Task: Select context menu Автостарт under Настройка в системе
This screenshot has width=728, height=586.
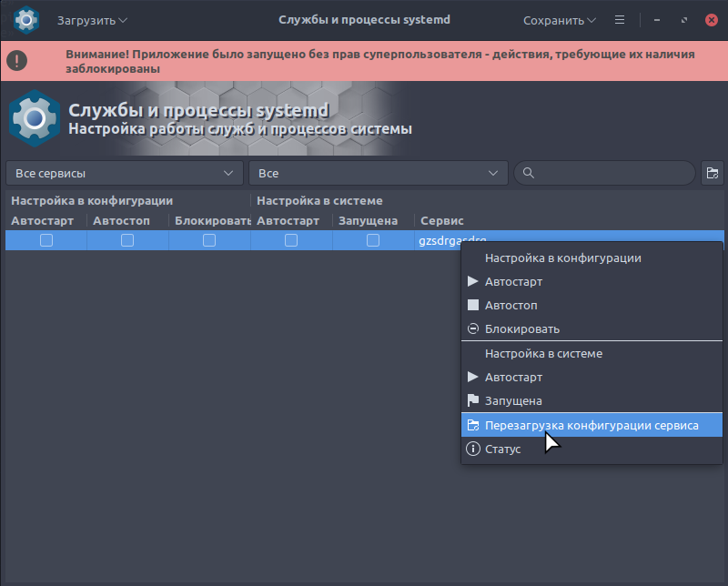Action: click(592, 377)
